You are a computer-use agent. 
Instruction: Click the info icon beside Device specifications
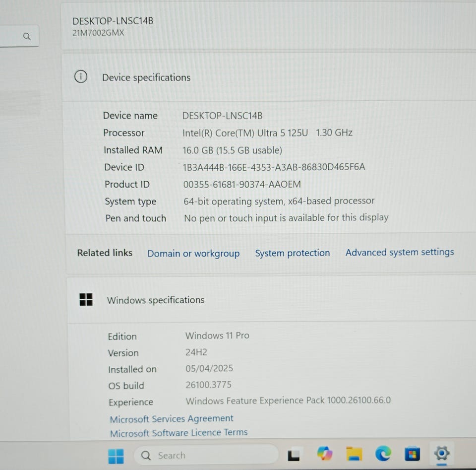pos(81,77)
